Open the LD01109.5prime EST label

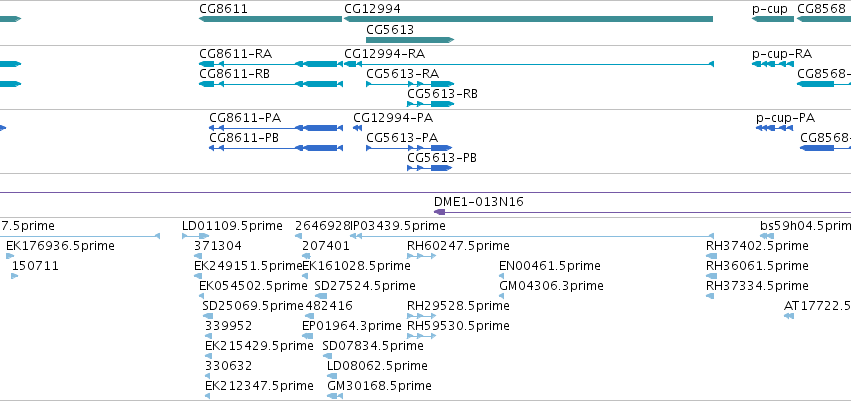(232, 226)
